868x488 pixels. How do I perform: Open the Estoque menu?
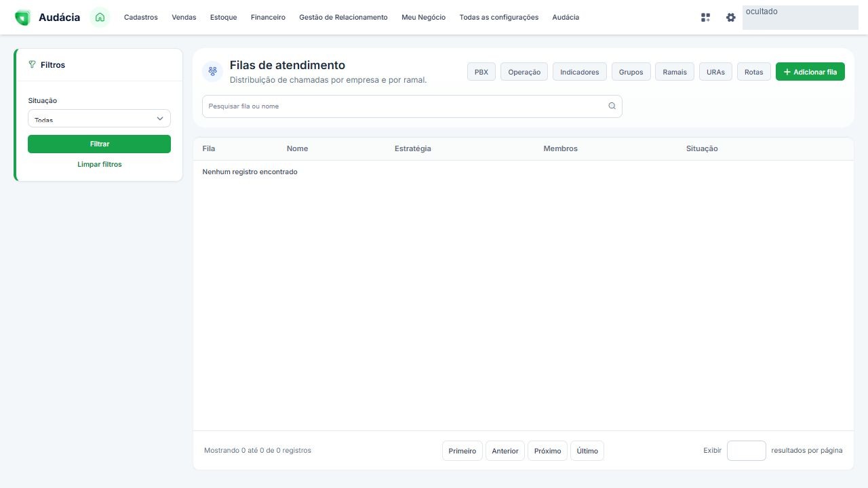(x=223, y=18)
